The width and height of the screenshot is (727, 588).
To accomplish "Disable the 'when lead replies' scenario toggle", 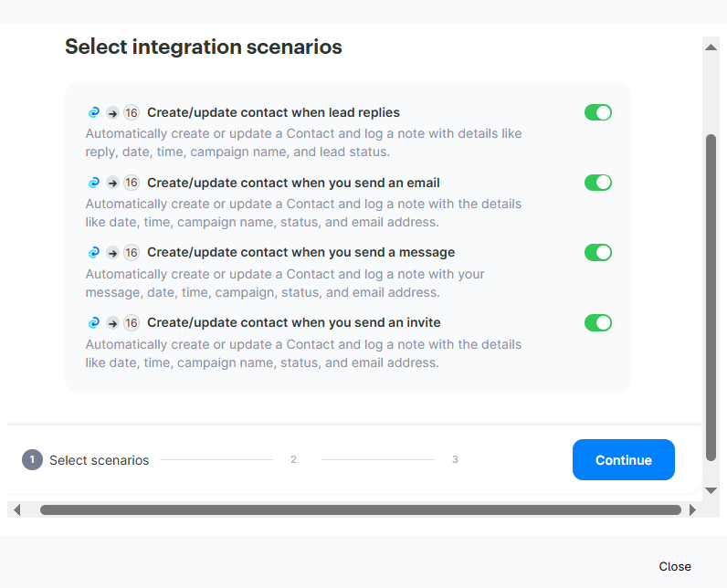I will coord(598,112).
